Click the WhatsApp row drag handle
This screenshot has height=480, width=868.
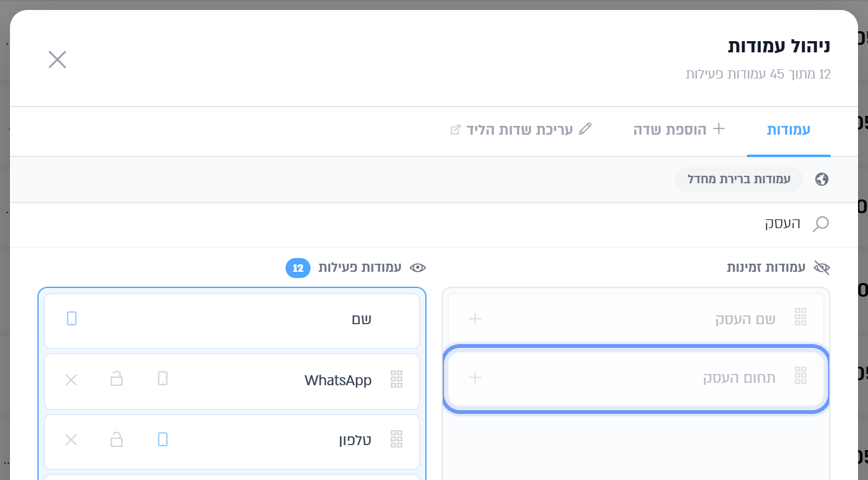pos(397,379)
